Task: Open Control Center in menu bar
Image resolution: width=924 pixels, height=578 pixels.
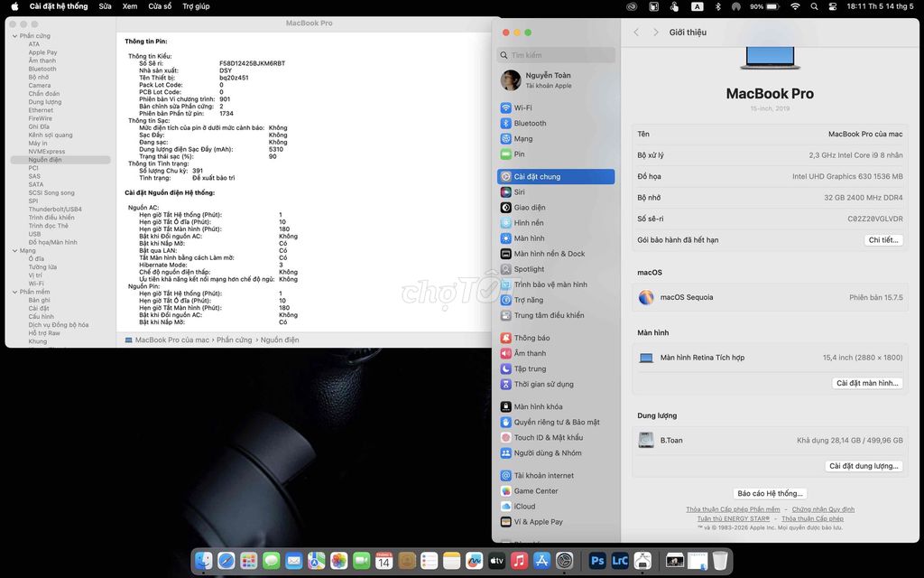Action: pos(833,6)
